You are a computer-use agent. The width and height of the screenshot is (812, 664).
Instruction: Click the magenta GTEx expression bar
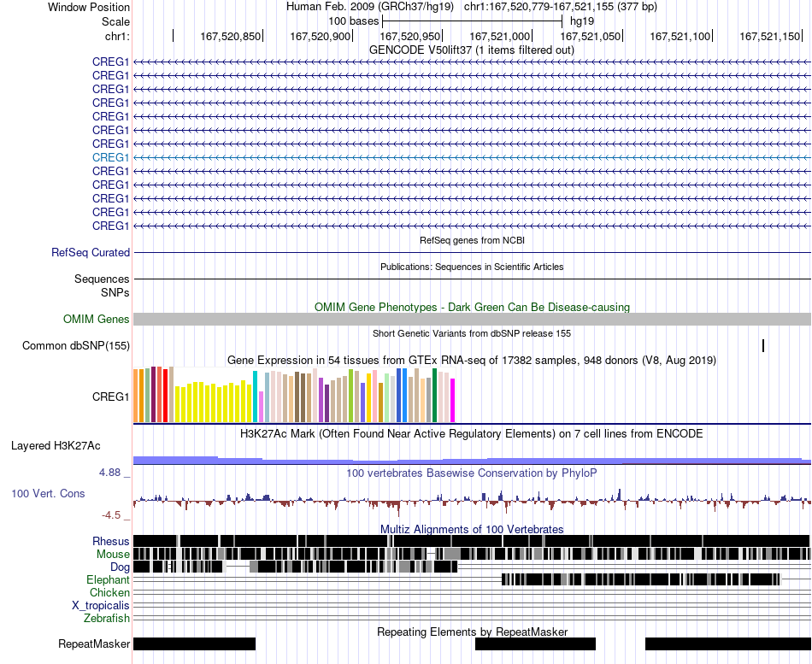click(x=453, y=401)
